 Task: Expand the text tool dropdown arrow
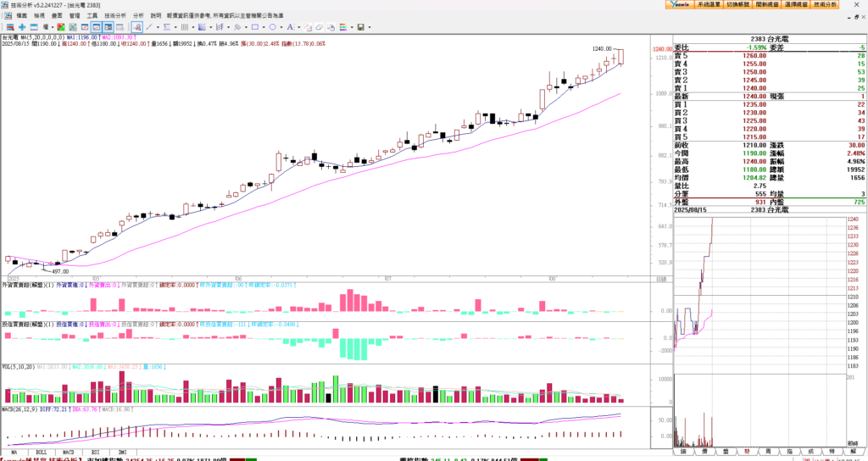[x=299, y=26]
